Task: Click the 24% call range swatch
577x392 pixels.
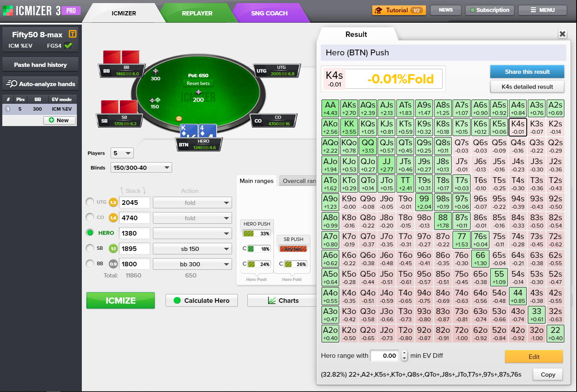Action: tap(259, 264)
